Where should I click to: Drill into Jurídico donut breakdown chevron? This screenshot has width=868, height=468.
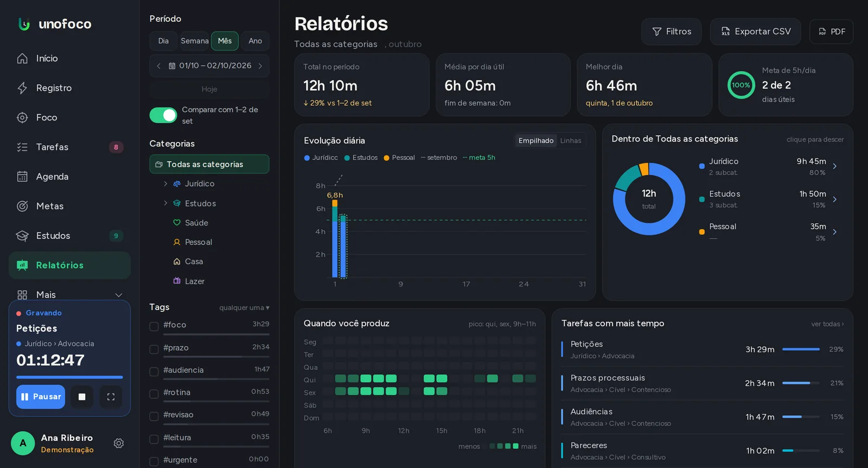834,166
